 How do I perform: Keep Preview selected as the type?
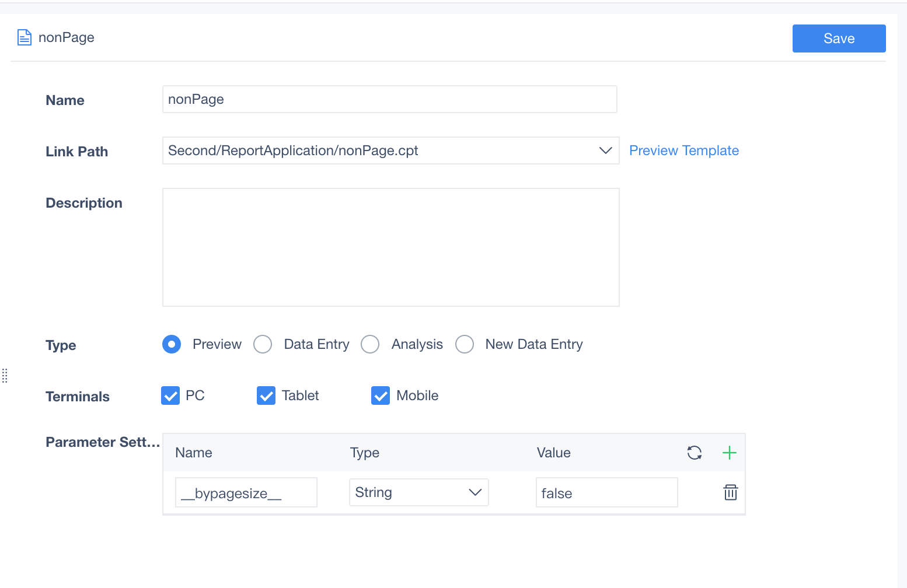pos(171,344)
